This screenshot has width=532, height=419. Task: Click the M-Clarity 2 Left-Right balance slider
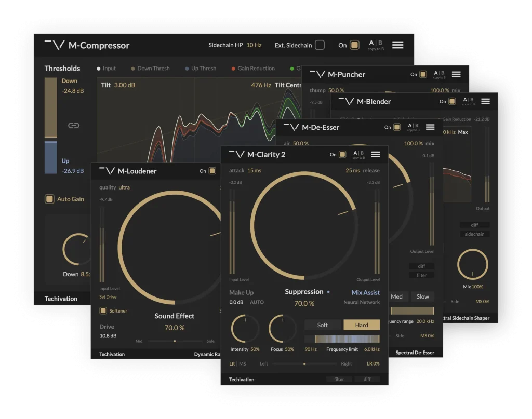[x=304, y=364]
